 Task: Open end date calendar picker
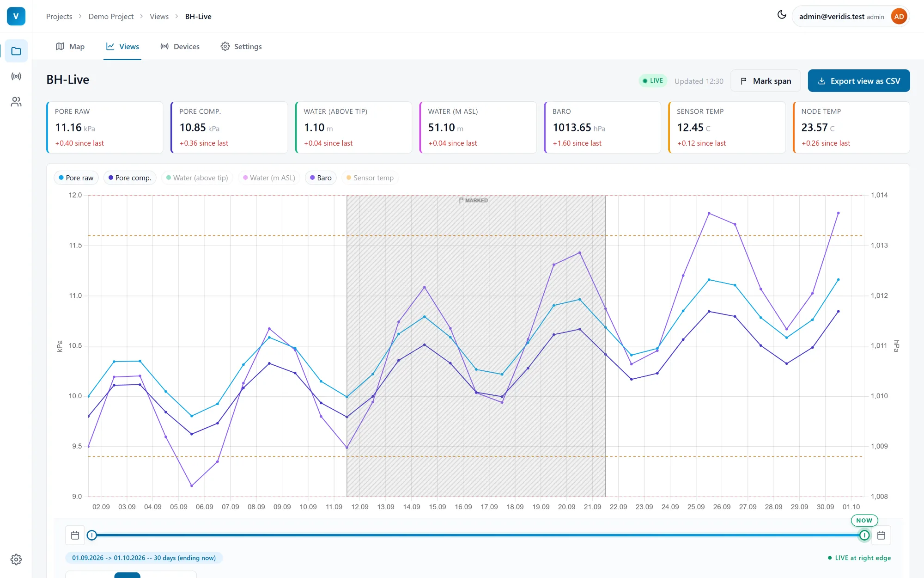881,535
